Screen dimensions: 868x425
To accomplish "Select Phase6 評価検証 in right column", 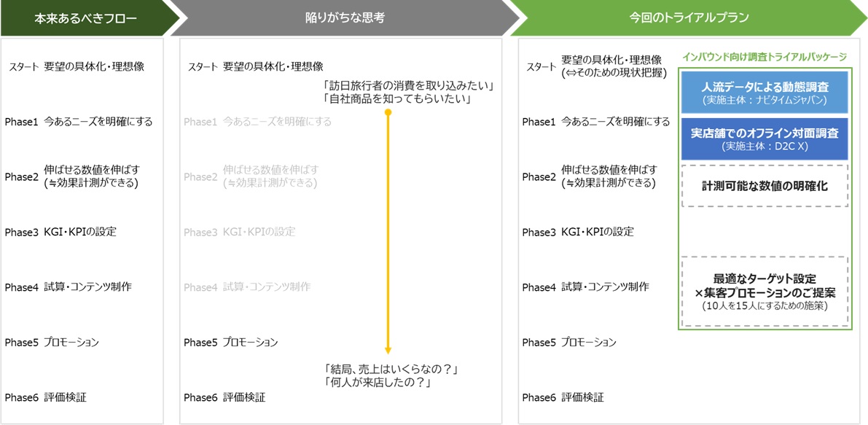I will click(x=563, y=397).
